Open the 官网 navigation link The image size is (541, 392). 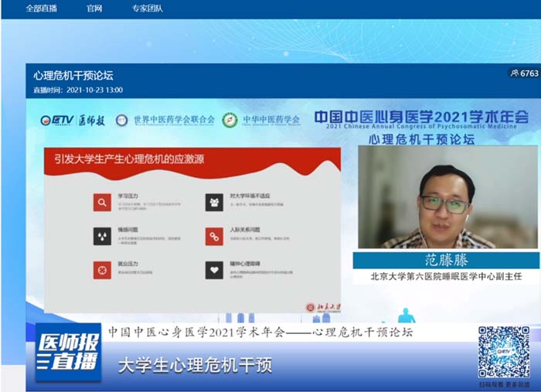[94, 9]
